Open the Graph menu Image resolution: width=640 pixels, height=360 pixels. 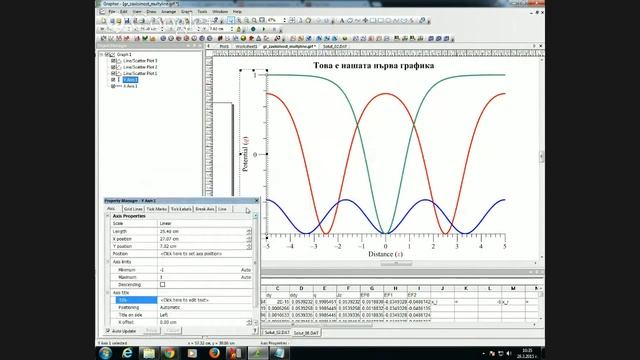pyautogui.click(x=187, y=12)
